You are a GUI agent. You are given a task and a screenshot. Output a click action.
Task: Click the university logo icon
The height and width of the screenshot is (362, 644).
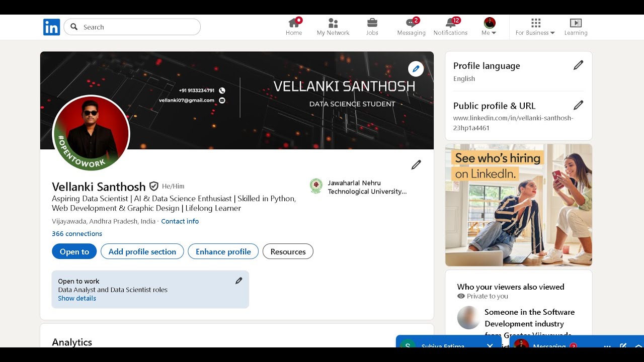point(316,186)
